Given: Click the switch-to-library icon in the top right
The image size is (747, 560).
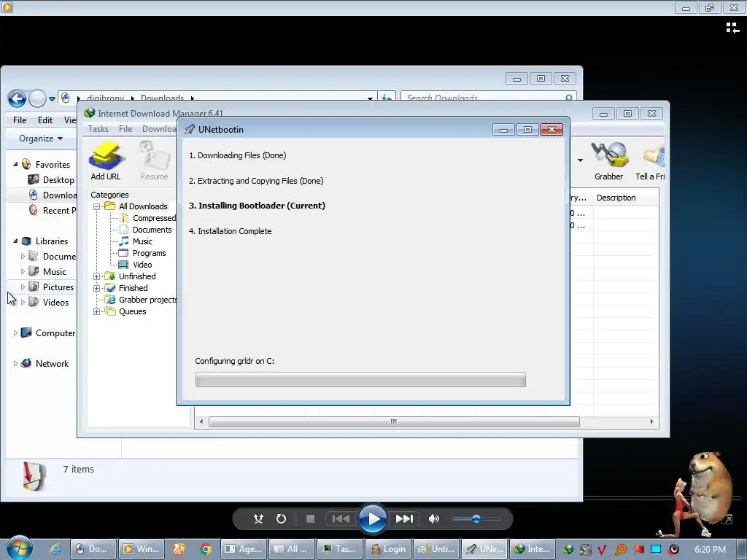Looking at the screenshot, I should (x=732, y=28).
